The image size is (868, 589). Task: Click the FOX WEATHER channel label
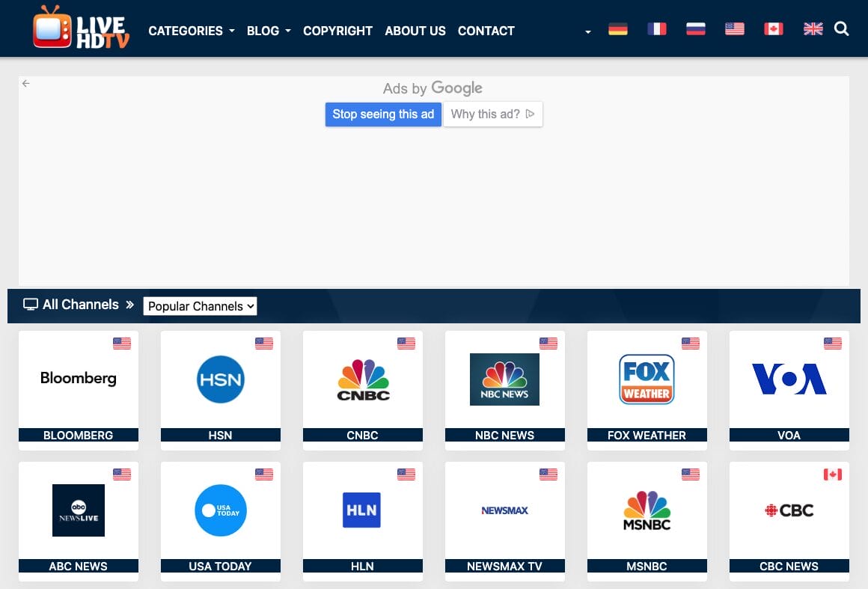coord(647,435)
